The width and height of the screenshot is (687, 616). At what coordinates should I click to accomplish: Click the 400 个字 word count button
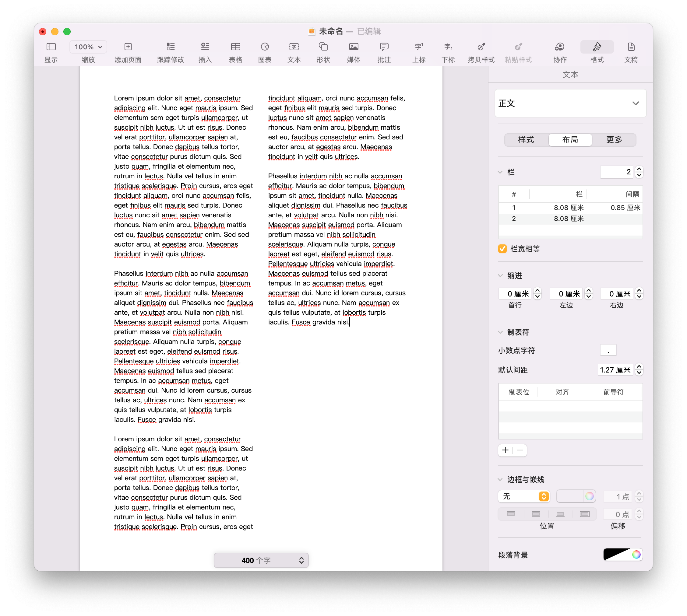(261, 560)
